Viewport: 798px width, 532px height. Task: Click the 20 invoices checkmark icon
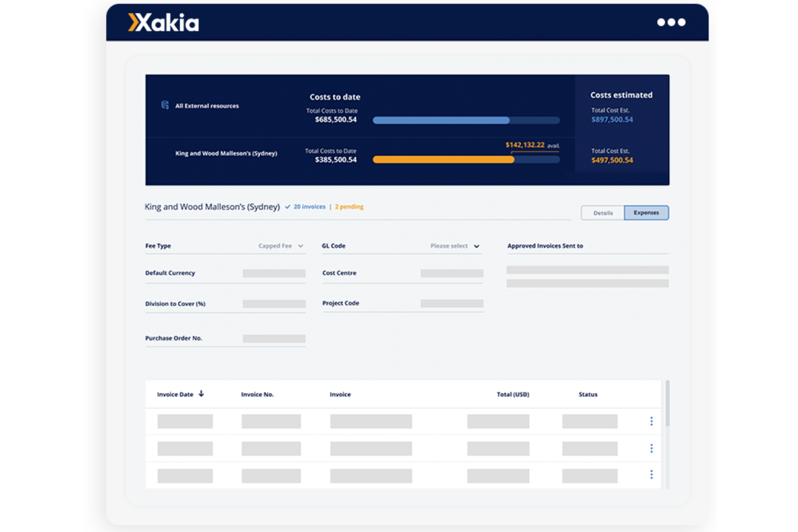[x=288, y=207]
